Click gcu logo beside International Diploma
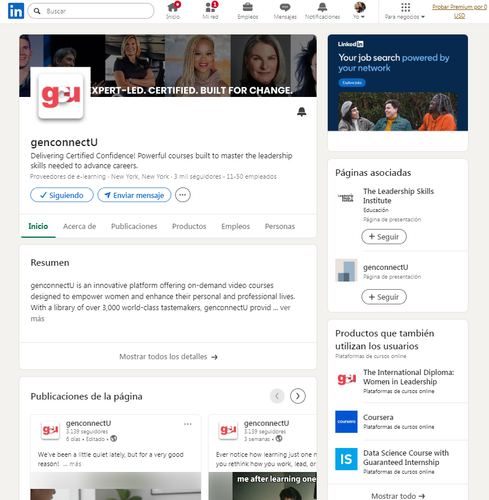 point(346,379)
